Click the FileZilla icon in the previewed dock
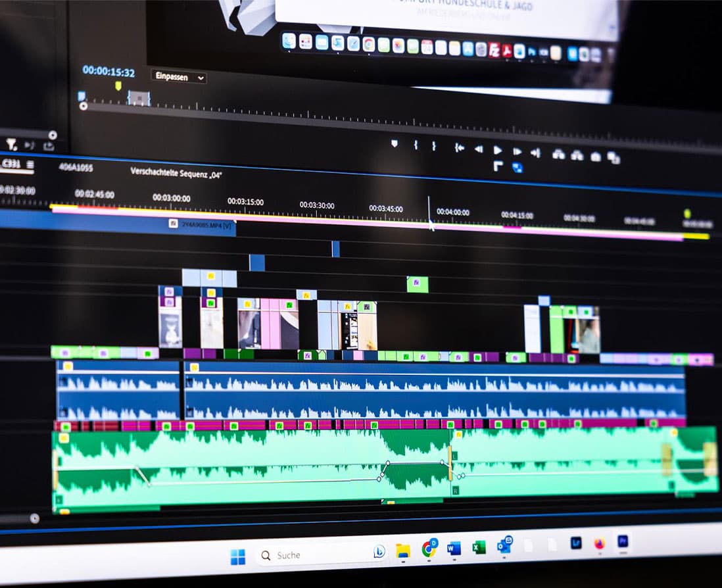The image size is (722, 588). pos(494,50)
